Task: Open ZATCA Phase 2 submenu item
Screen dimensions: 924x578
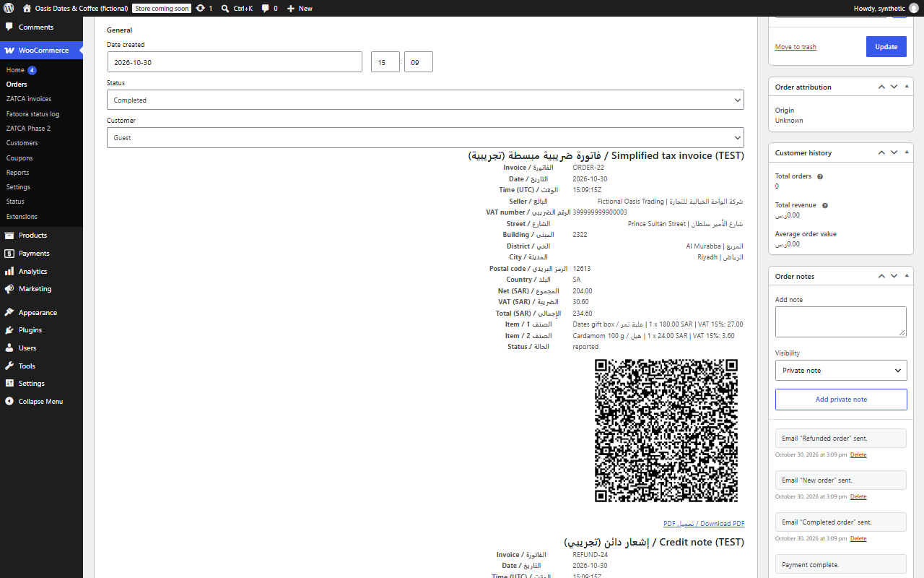Action: click(28, 129)
